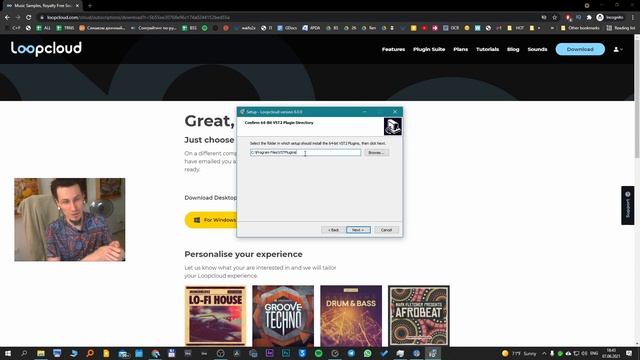The width and height of the screenshot is (640, 360).
Task: Expand the user account menu
Action: pyautogui.click(x=618, y=49)
